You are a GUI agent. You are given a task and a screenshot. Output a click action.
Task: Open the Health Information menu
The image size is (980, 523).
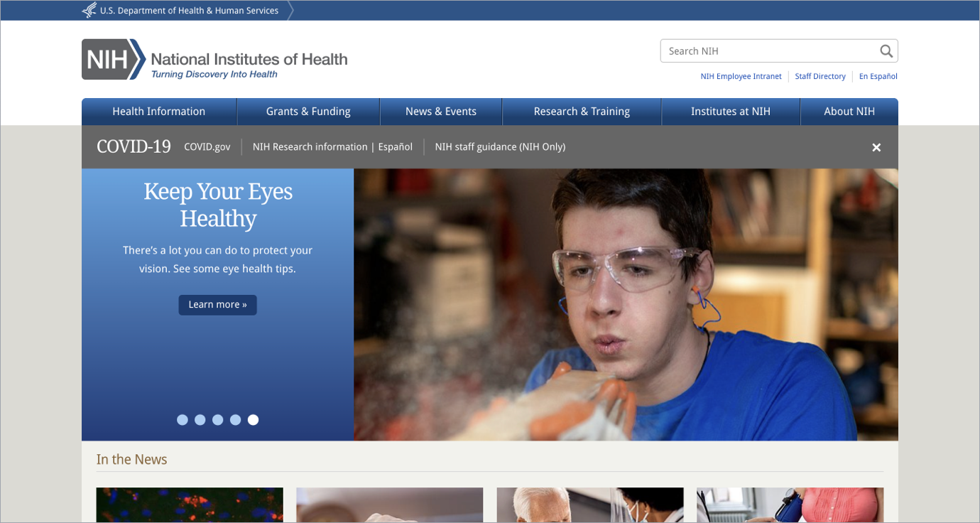click(159, 112)
